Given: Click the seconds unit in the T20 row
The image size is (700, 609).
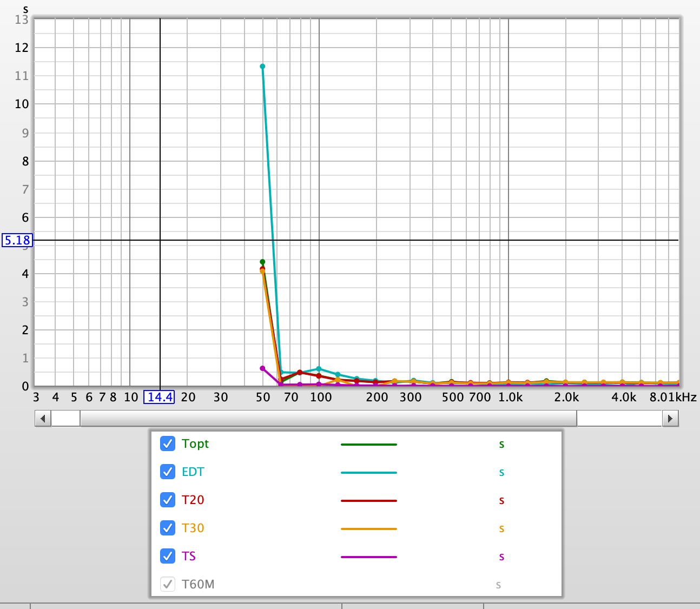Looking at the screenshot, I should 501,501.
